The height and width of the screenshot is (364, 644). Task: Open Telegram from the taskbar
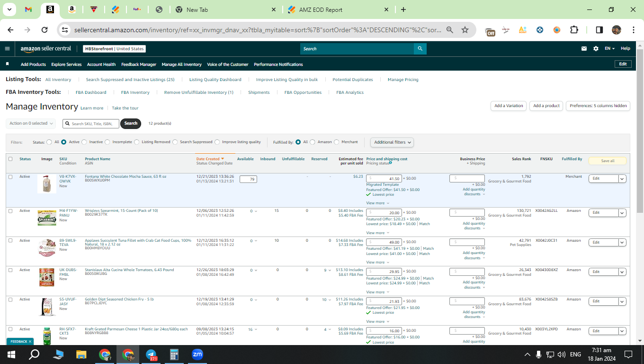pos(152,354)
